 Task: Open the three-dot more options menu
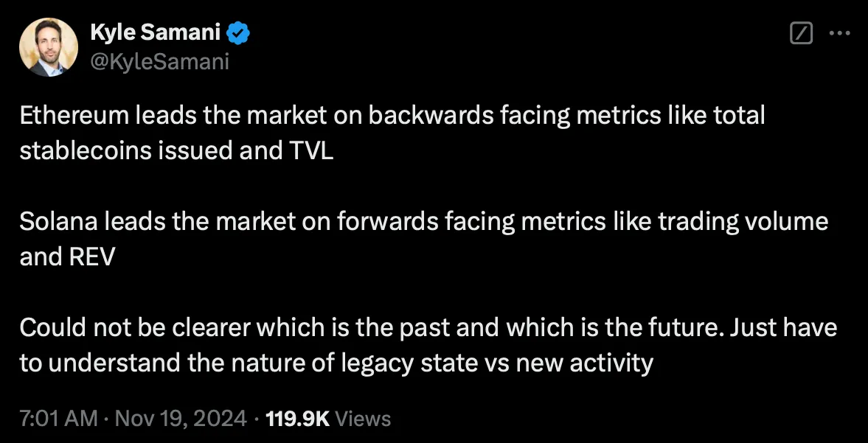[x=840, y=34]
